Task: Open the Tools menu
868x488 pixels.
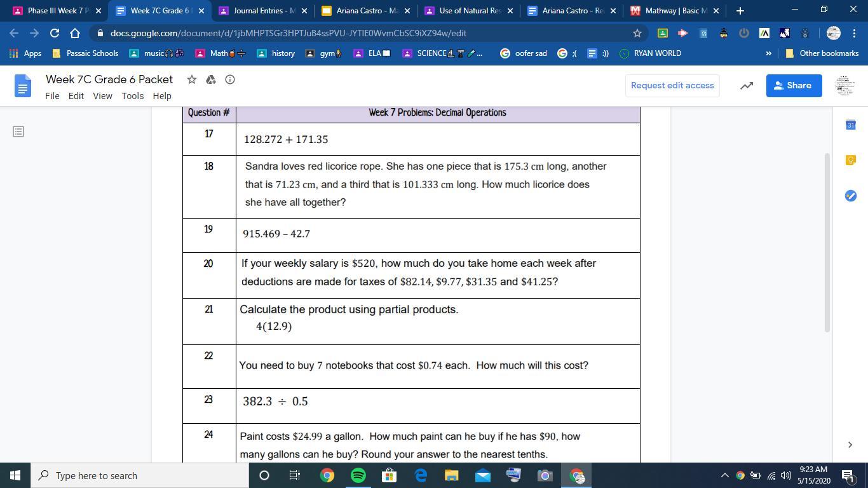Action: click(132, 96)
